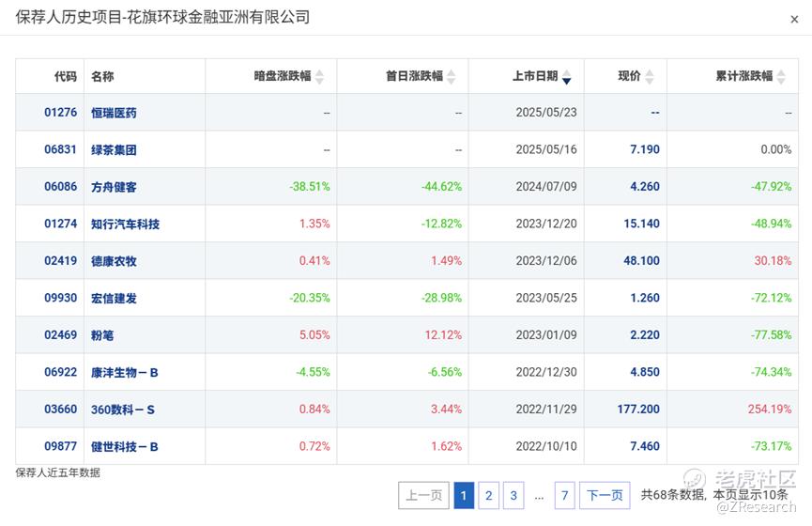Select the 共68条数据 record count text
Viewport: 812px width, 526px height.
(x=672, y=495)
